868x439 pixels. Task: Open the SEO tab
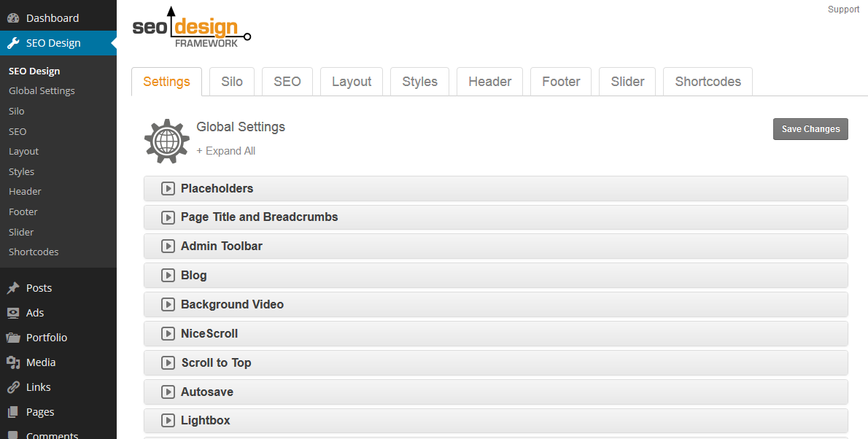287,82
